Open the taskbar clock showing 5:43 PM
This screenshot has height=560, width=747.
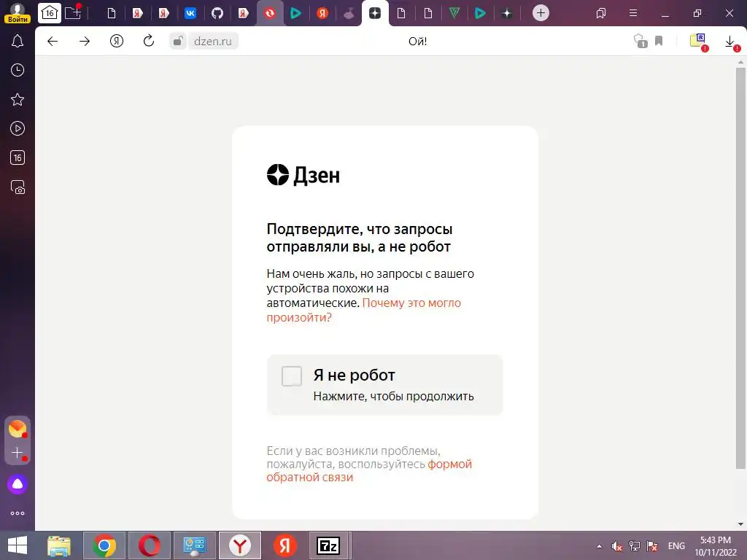pyautogui.click(x=716, y=546)
